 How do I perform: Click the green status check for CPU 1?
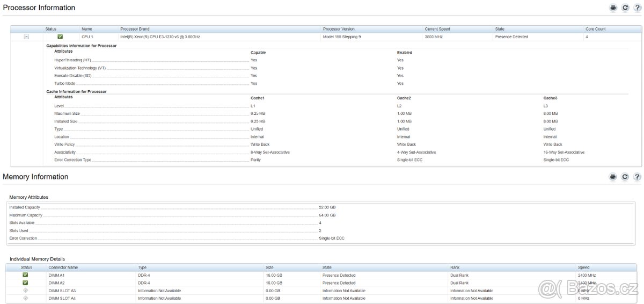(x=60, y=37)
